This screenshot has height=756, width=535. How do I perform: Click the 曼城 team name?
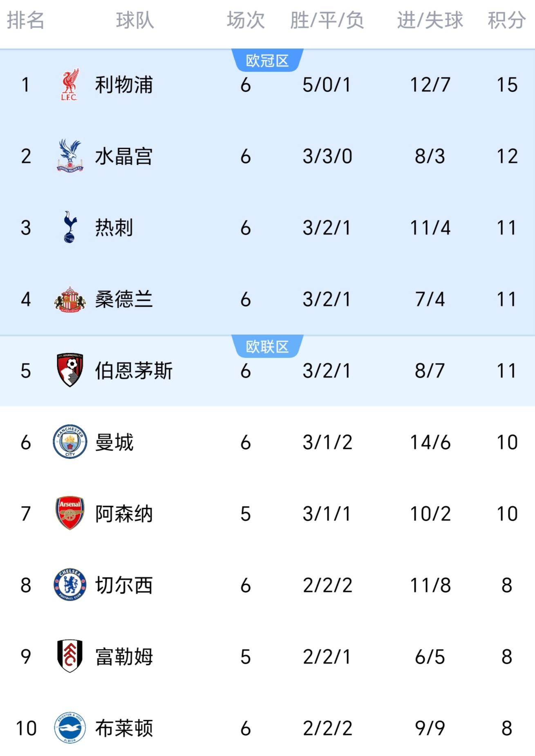tap(114, 442)
